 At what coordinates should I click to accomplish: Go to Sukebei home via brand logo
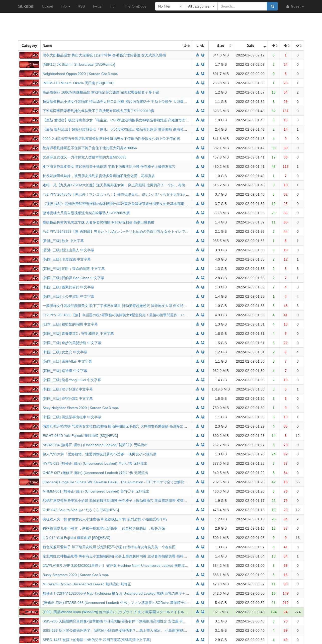(x=26, y=6)
